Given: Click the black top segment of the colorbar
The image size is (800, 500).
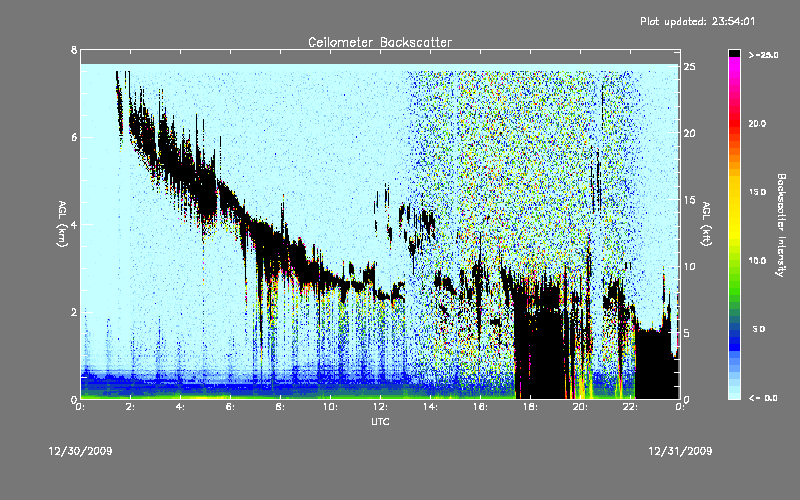Looking at the screenshot, I should pos(734,53).
